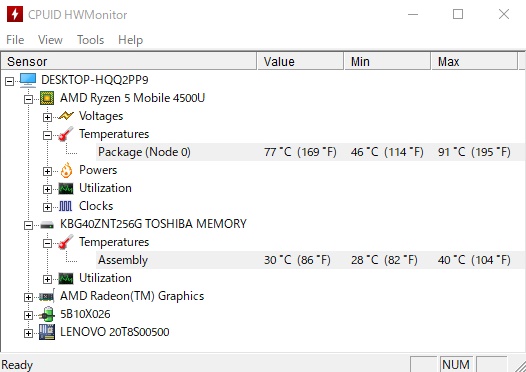Click the AMD Radeon graphics card icon
This screenshot has width=526, height=372.
pyautogui.click(x=47, y=297)
